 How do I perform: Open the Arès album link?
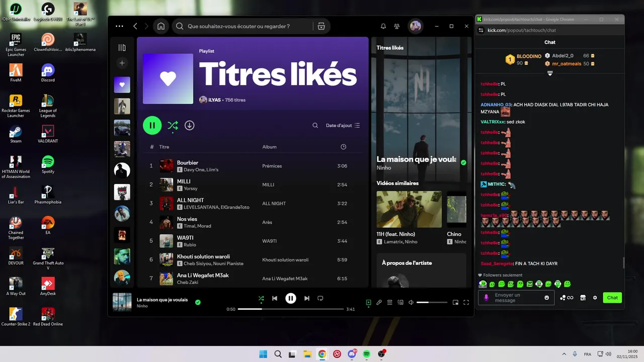pyautogui.click(x=267, y=222)
